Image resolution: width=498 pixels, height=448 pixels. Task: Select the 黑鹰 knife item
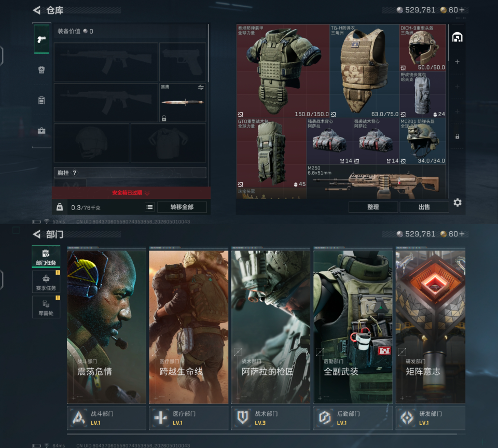pos(183,102)
